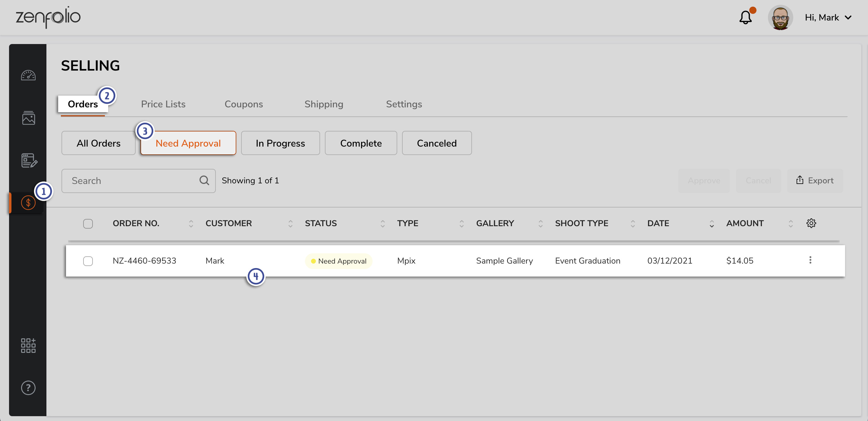
Task: Tick the select-all orders checkbox
Action: click(88, 223)
